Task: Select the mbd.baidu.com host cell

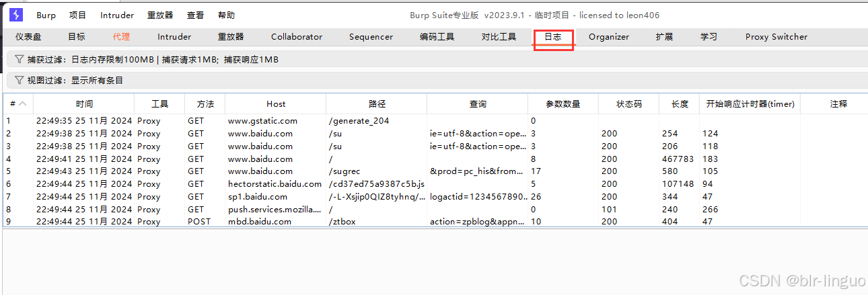Action: pyautogui.click(x=276, y=222)
